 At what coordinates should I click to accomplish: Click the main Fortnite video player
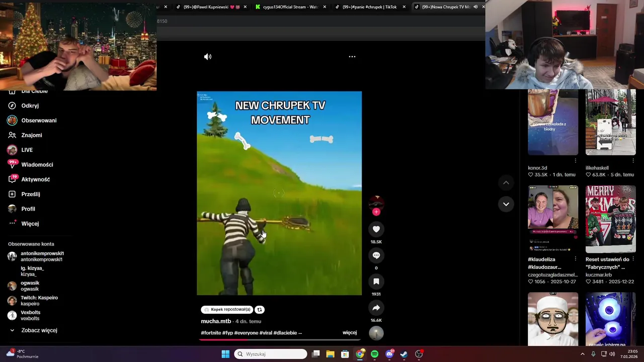(279, 194)
